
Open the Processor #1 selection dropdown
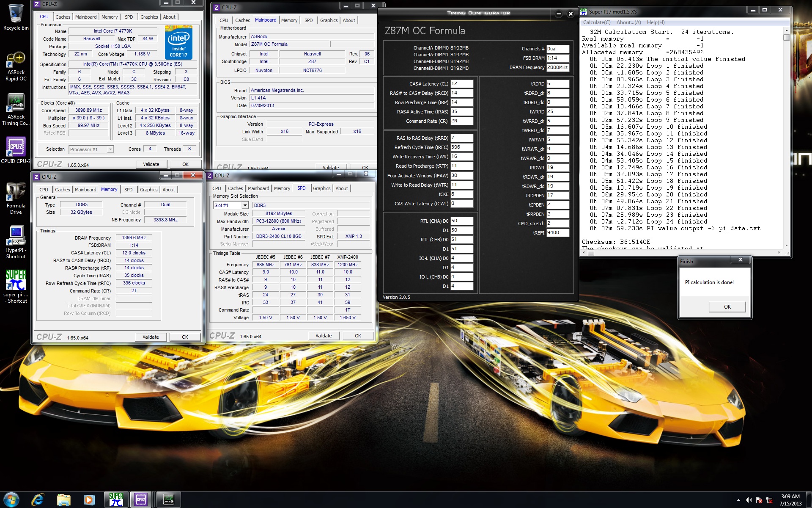(110, 149)
